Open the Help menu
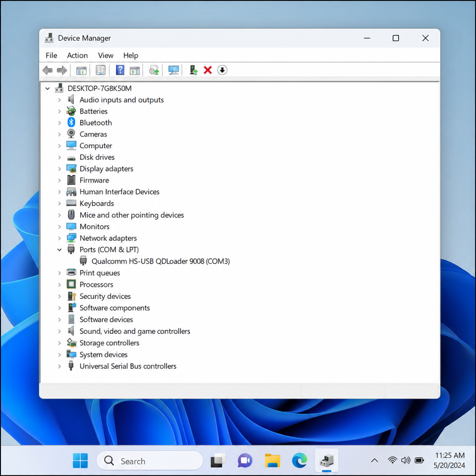The height and width of the screenshot is (476, 476). coord(131,55)
